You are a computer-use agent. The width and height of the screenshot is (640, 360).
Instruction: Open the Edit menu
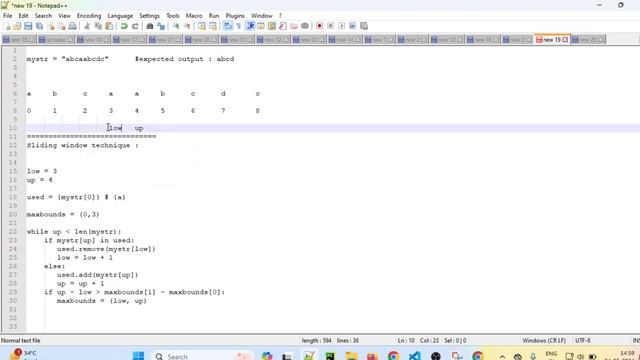(x=23, y=16)
